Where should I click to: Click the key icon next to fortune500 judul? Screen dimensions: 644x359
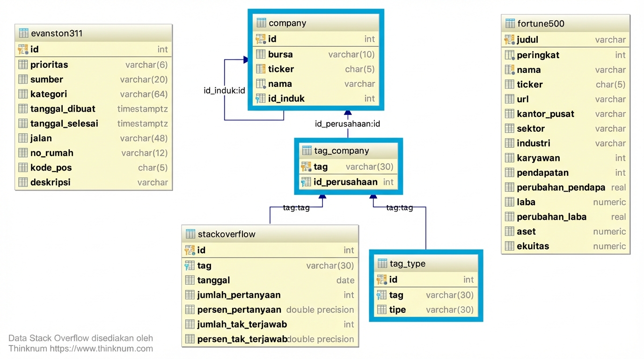(509, 40)
